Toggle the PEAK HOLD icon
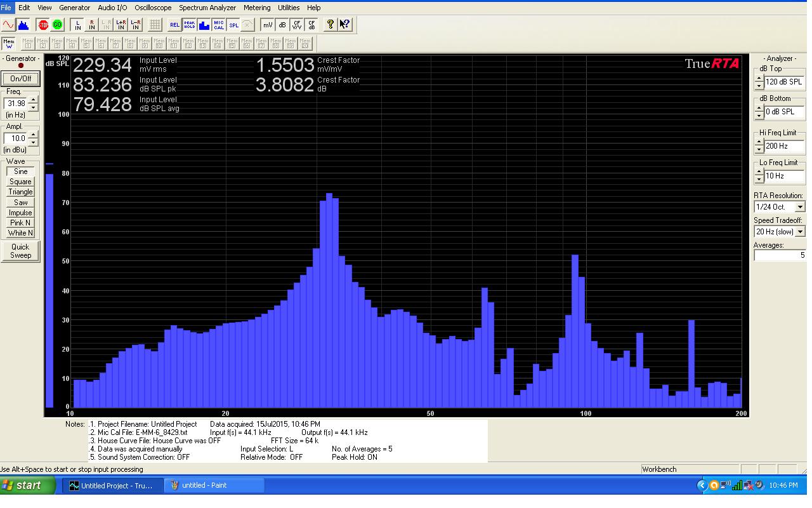Screen dimensions: 812x508 coord(189,25)
